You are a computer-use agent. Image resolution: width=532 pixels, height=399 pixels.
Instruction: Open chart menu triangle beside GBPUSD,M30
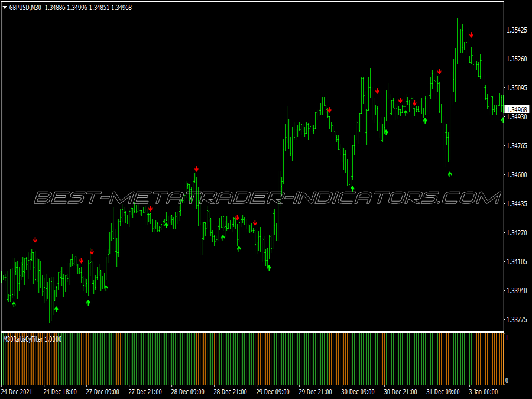pos(5,8)
